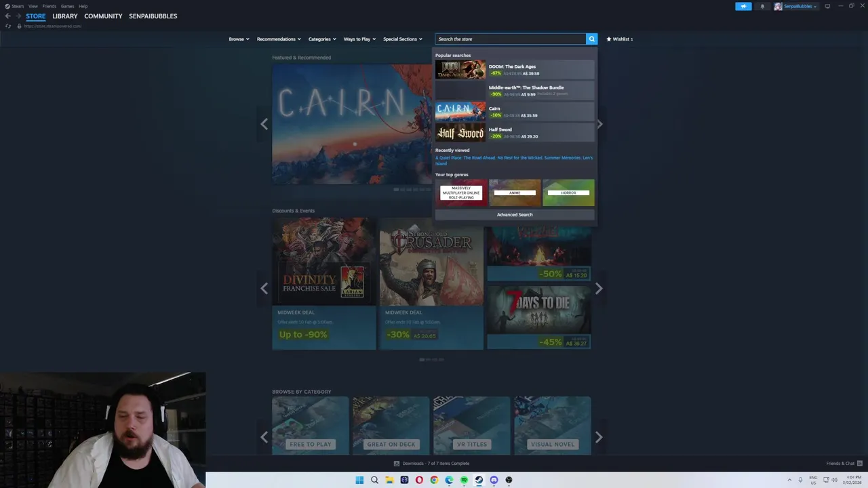Open Spotify from the taskbar
The width and height of the screenshot is (868, 488).
click(464, 480)
